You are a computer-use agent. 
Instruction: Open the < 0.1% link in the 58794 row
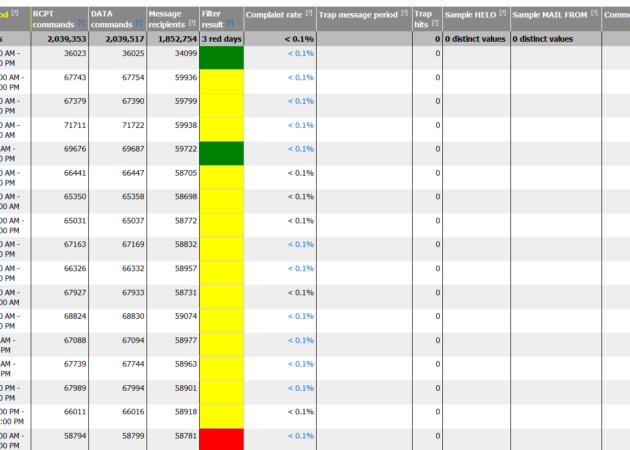(x=301, y=436)
